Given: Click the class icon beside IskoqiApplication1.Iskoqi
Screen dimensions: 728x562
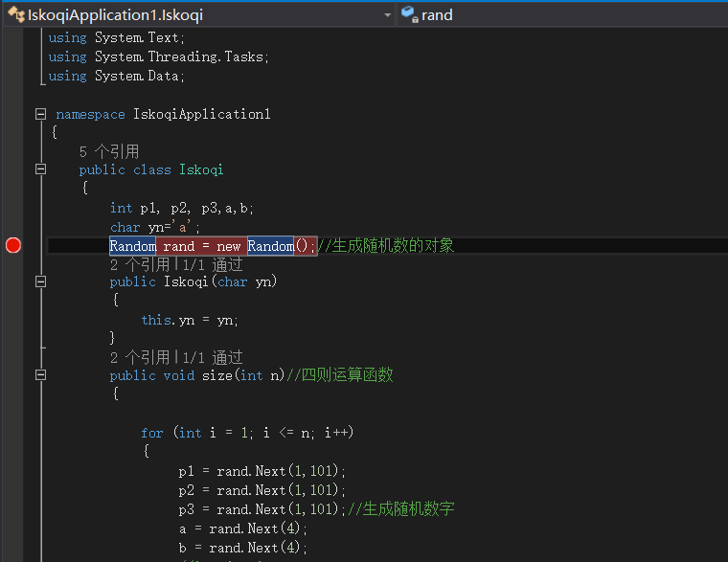Looking at the screenshot, I should 16,15.
